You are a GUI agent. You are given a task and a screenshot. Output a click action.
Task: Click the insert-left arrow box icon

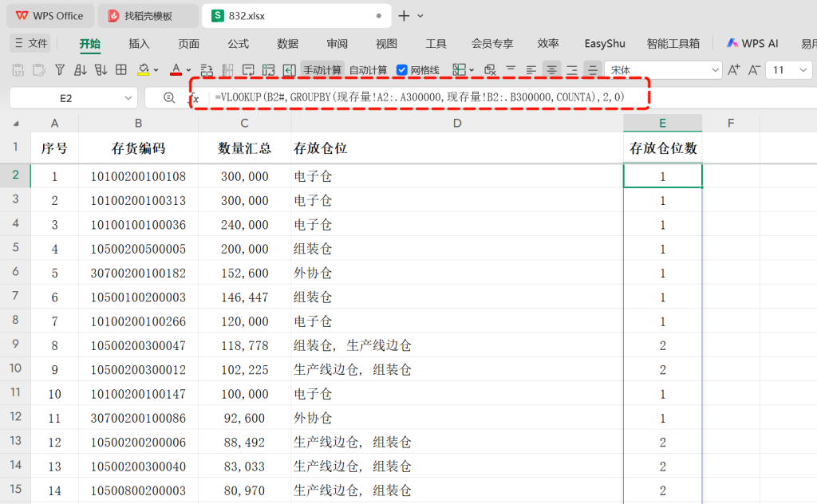[289, 69]
